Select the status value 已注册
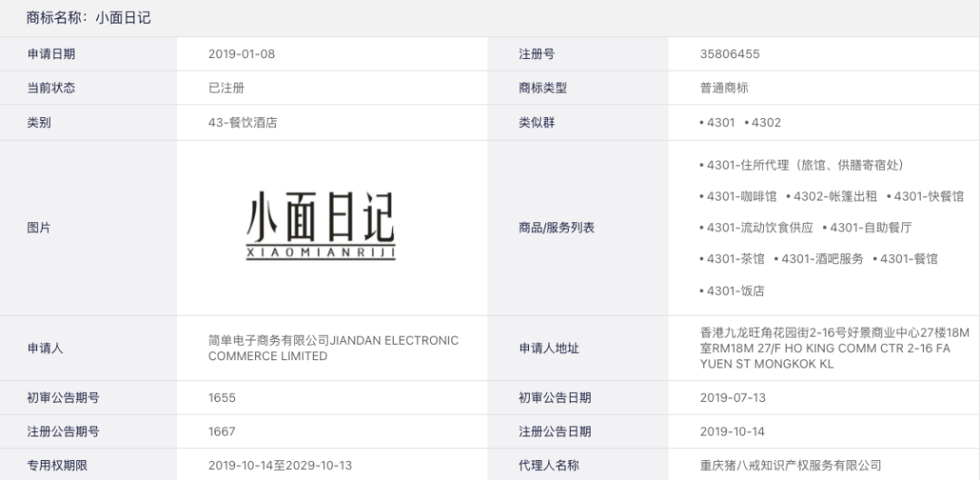The height and width of the screenshot is (480, 980). (x=226, y=87)
